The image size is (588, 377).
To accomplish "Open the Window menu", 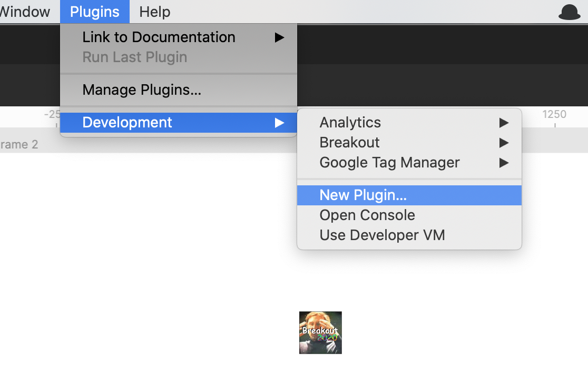I will [x=25, y=12].
